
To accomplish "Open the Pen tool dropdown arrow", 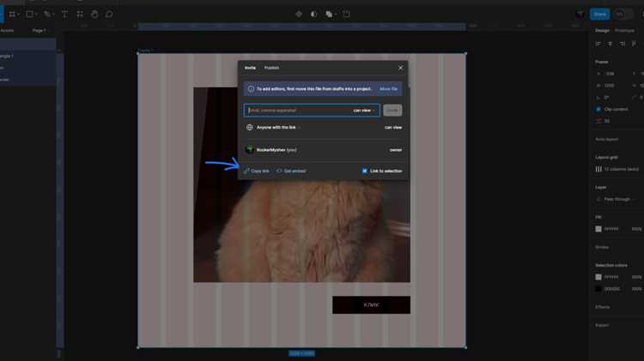I will [x=54, y=15].
